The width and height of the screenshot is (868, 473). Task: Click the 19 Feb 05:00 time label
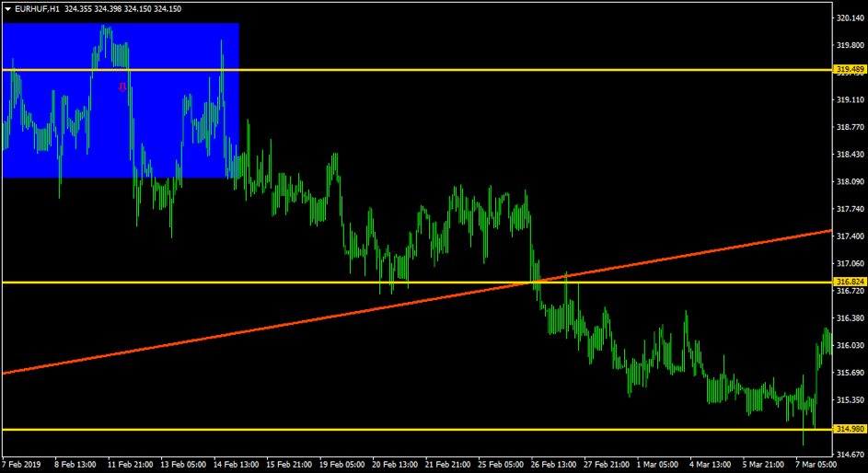point(341,465)
